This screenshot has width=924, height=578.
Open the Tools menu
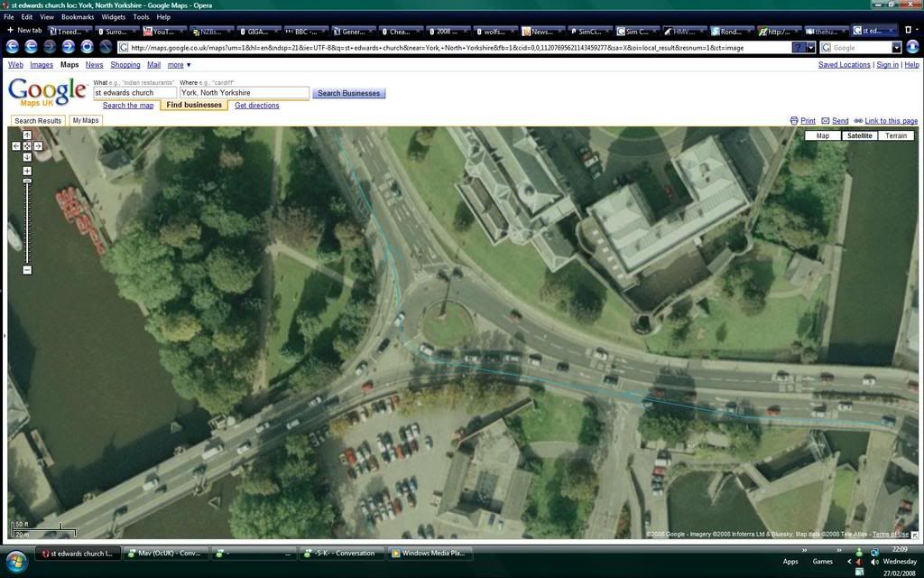pos(141,17)
